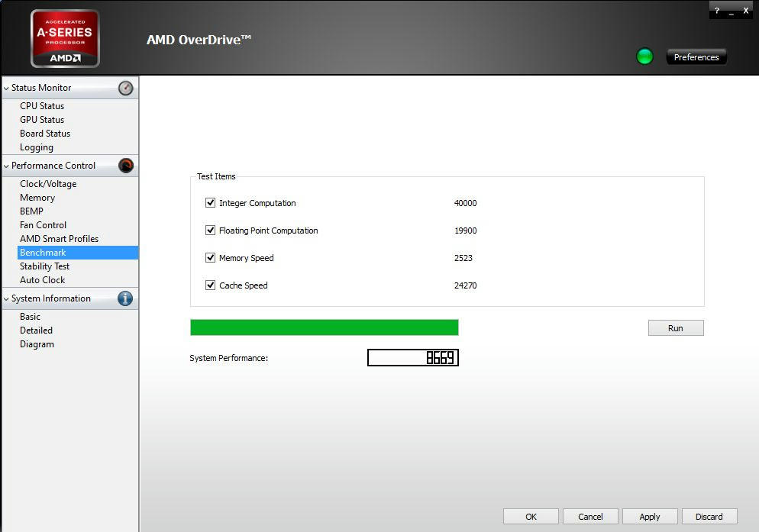Go to Clock/Voltage settings
Viewport: 759px width, 532px height.
point(48,184)
